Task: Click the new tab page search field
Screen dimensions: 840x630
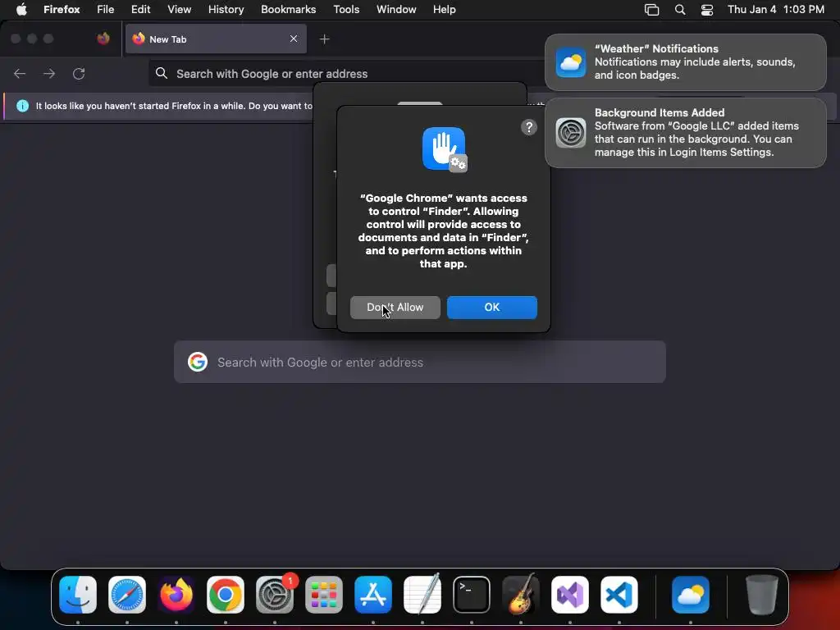Action: point(420,362)
